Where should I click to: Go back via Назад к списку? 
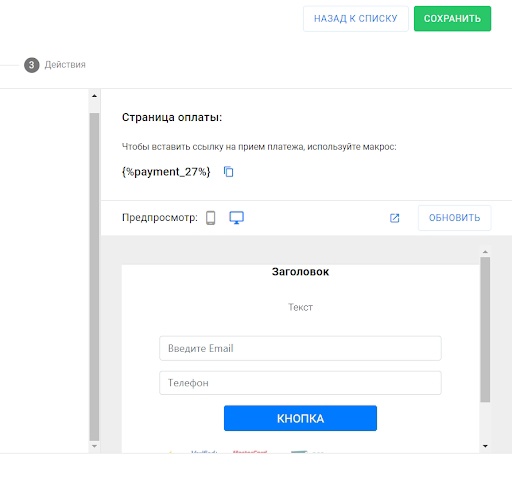pos(356,19)
